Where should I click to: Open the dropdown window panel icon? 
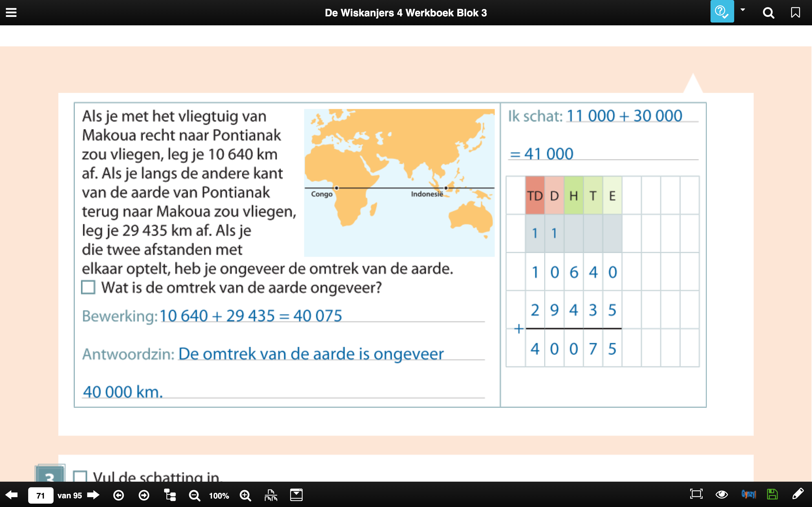pyautogui.click(x=296, y=495)
